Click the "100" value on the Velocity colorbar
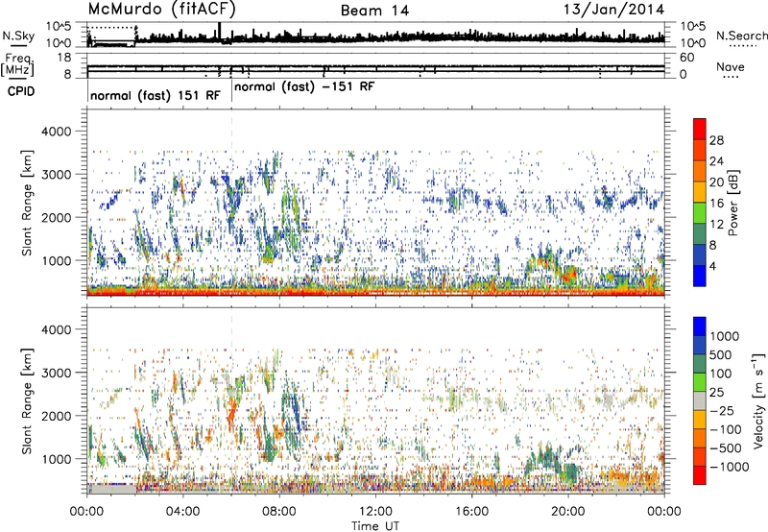Image resolution: width=768 pixels, height=532 pixels. tap(721, 374)
